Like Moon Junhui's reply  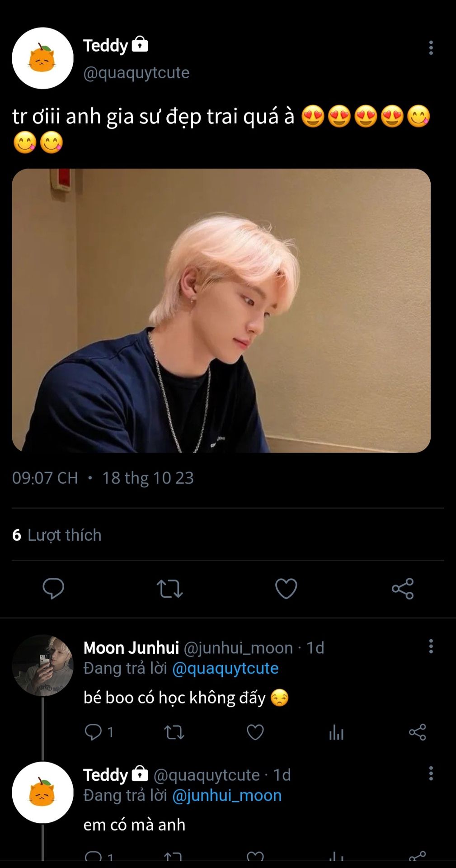(255, 732)
